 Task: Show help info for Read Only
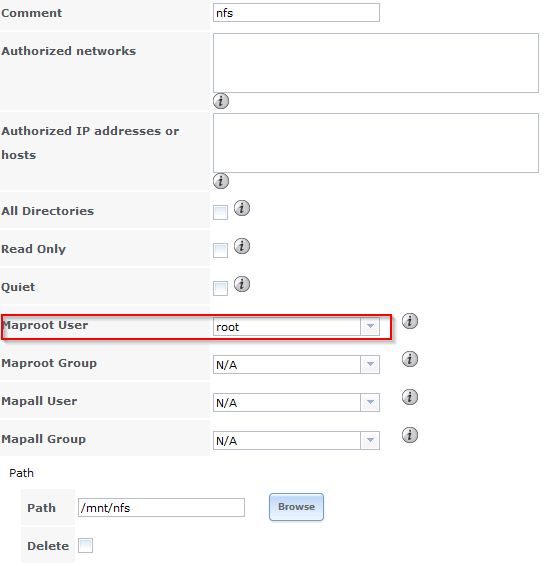click(x=242, y=246)
